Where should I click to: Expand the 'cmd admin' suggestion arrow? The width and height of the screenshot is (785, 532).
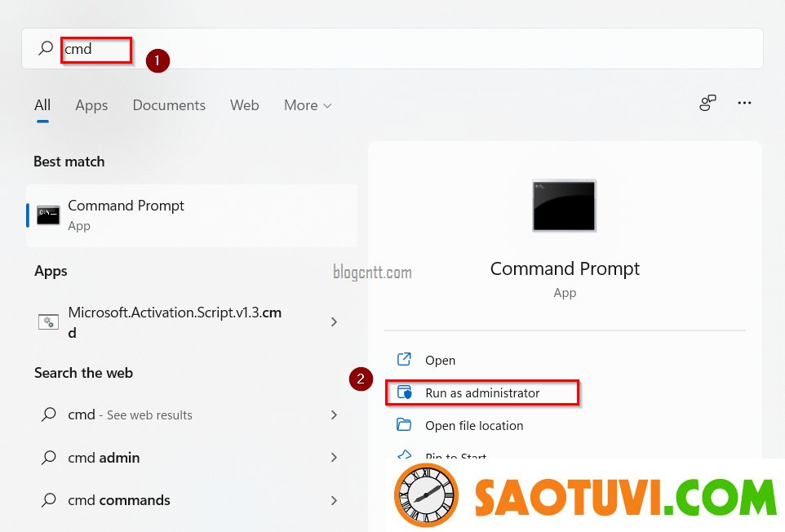tap(334, 458)
